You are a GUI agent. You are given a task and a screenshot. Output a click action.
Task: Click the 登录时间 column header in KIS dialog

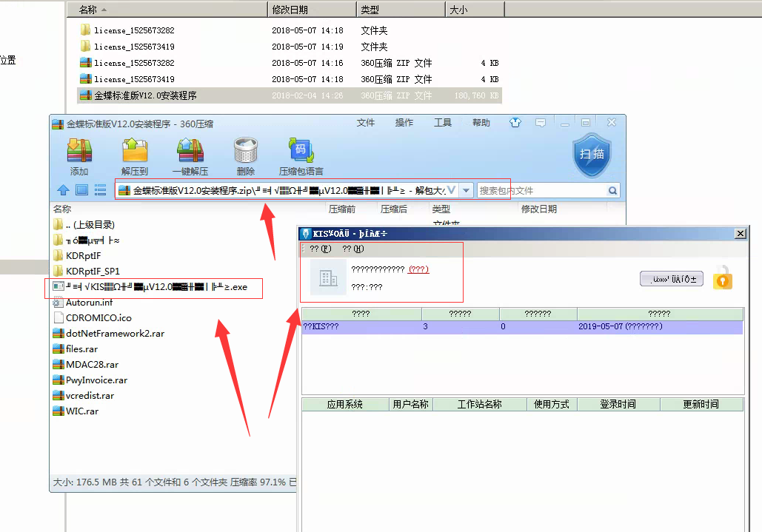click(618, 404)
